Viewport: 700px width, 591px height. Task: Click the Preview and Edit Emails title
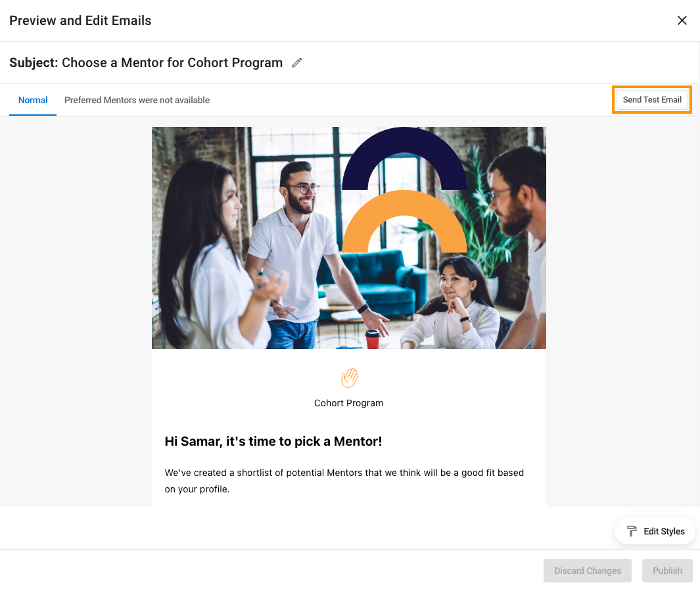pyautogui.click(x=80, y=20)
